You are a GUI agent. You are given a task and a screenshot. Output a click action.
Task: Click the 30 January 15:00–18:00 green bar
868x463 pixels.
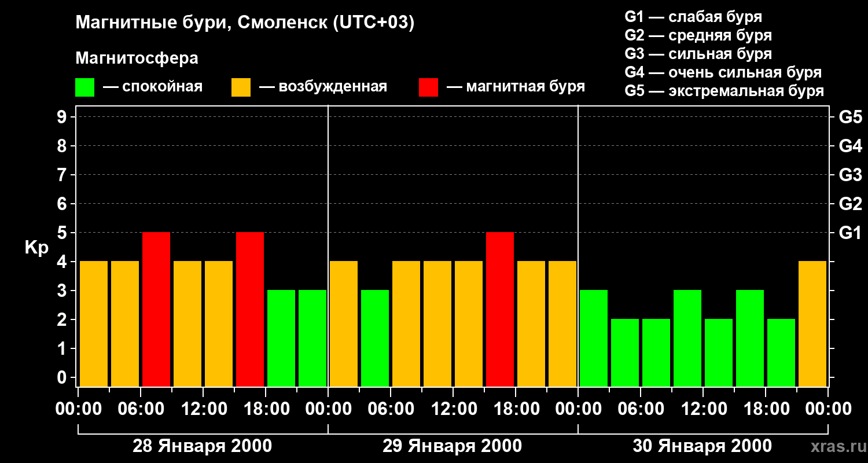pos(750,339)
